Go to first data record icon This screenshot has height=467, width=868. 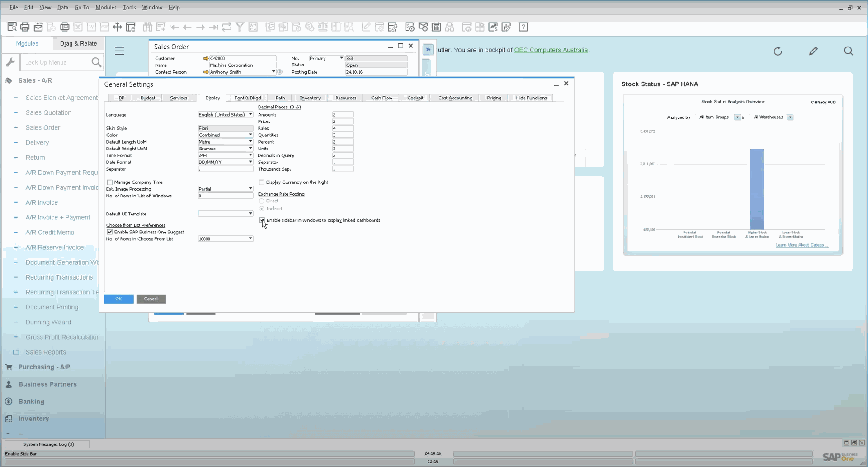(174, 27)
